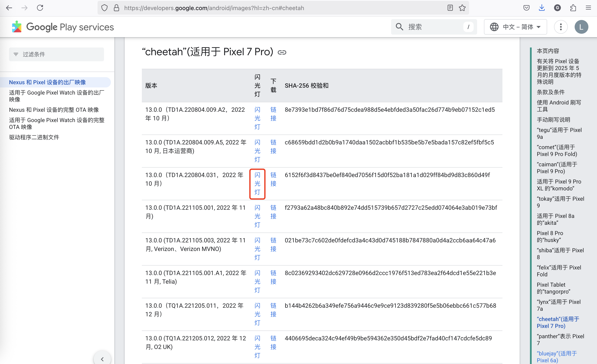Jump to Pixel 8 Pro "husky" section
597x364 pixels.
click(550, 237)
